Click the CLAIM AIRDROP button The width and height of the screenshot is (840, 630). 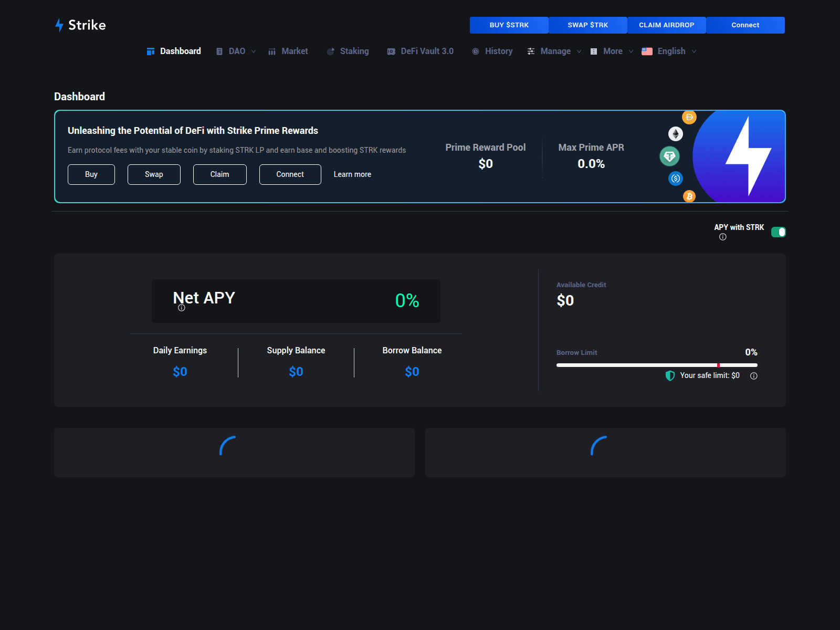pos(667,25)
